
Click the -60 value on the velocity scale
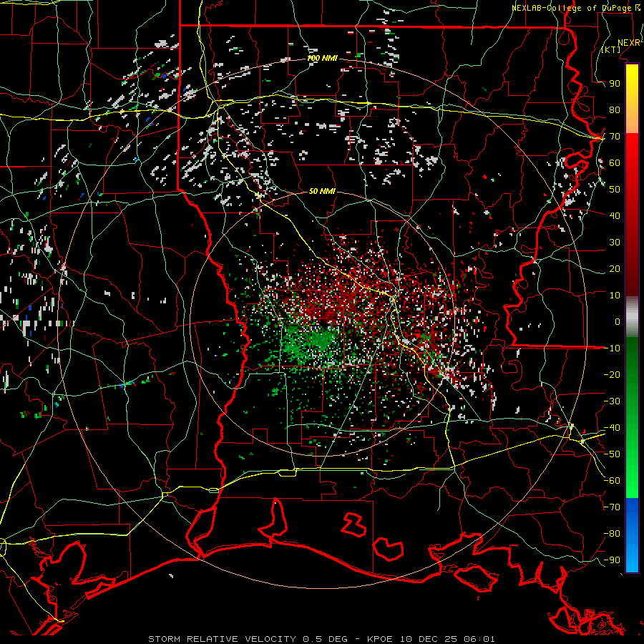[612, 481]
